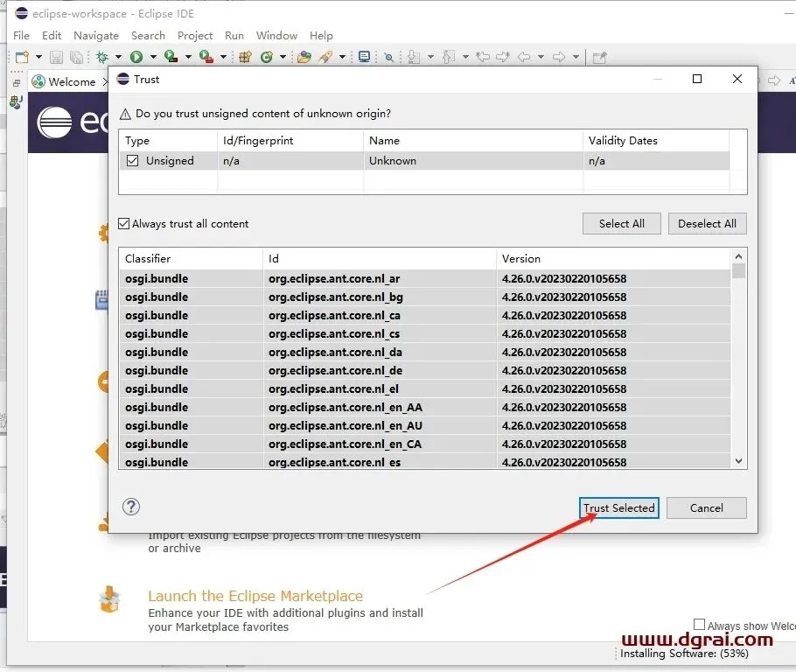Click the green Run icon

[x=136, y=57]
